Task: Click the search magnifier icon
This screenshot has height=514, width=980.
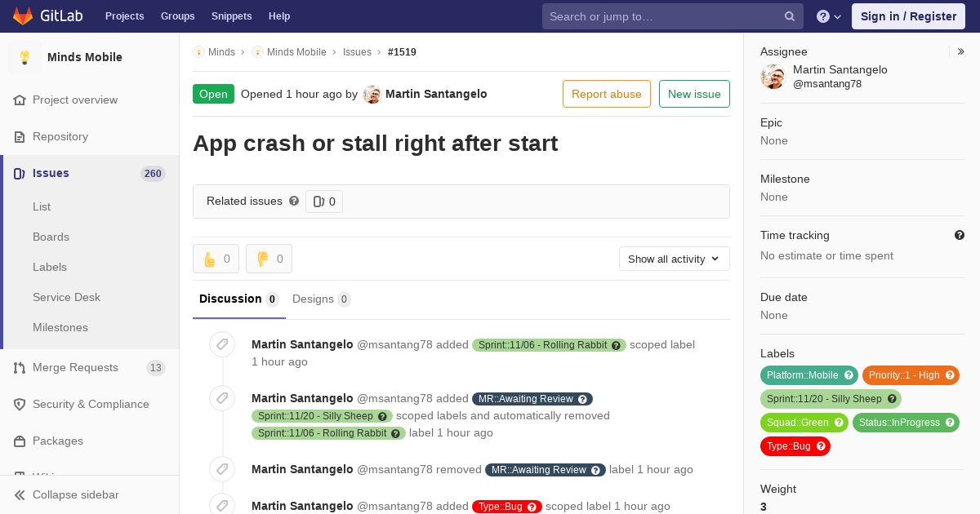Action: [x=790, y=16]
